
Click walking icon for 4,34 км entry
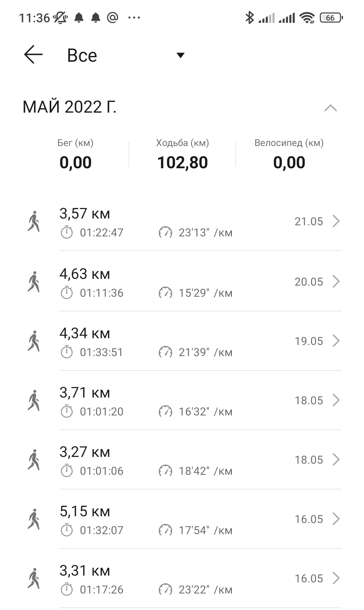(x=34, y=341)
